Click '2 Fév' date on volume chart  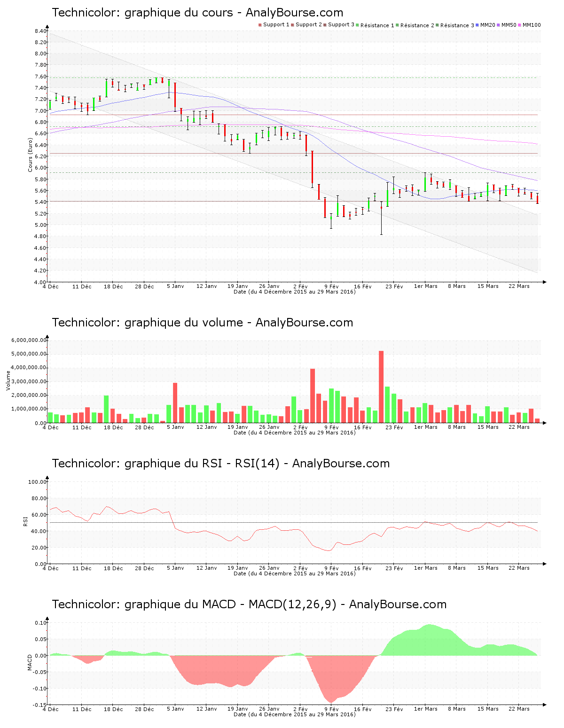click(300, 427)
